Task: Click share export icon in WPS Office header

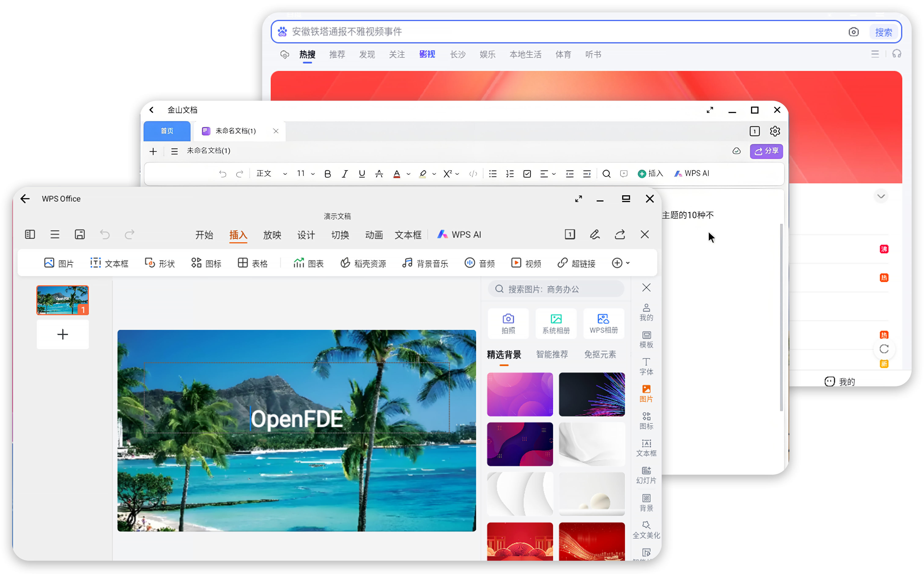Action: (x=620, y=234)
